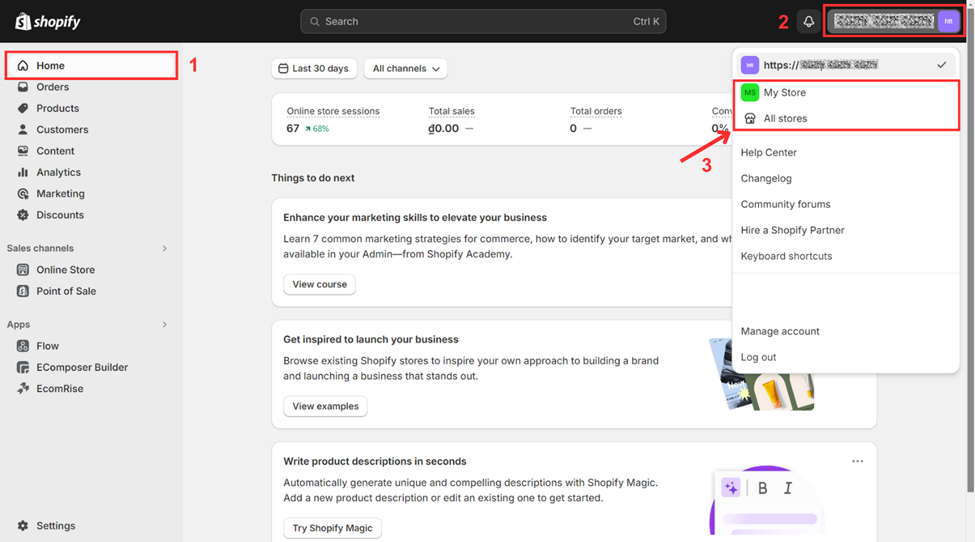The image size is (975, 542).
Task: Click the Shopify Magic sparkle icon
Action: tap(731, 488)
